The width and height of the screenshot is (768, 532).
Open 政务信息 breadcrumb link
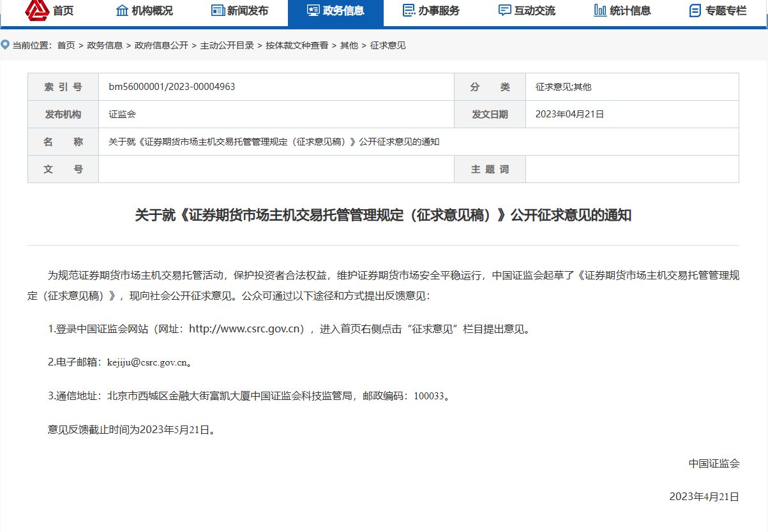pos(105,45)
